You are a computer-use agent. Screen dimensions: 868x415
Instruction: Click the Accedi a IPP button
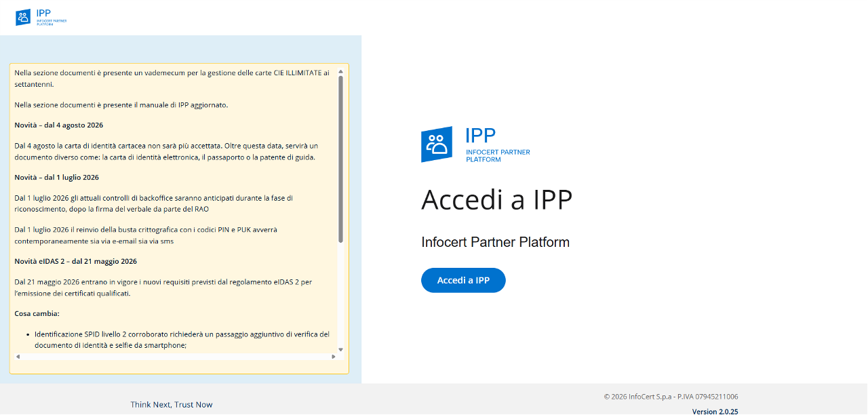pyautogui.click(x=463, y=280)
